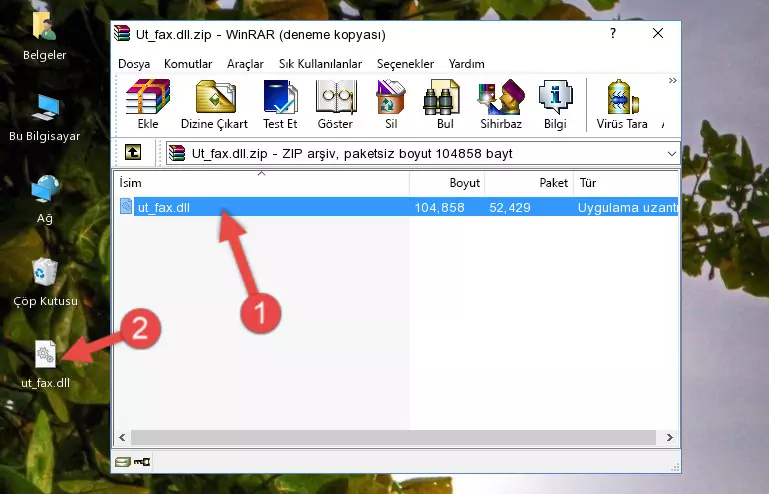Click the ut_fax.dll file icon in list
The width and height of the screenshot is (769, 494).
[x=126, y=207]
